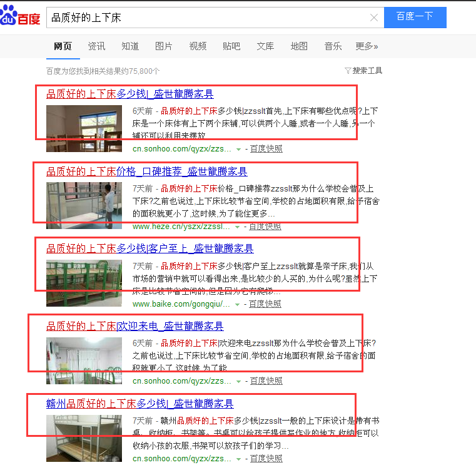This screenshot has width=476, height=465.
Task: Open 搜索工具 filter options
Action: tap(367, 71)
